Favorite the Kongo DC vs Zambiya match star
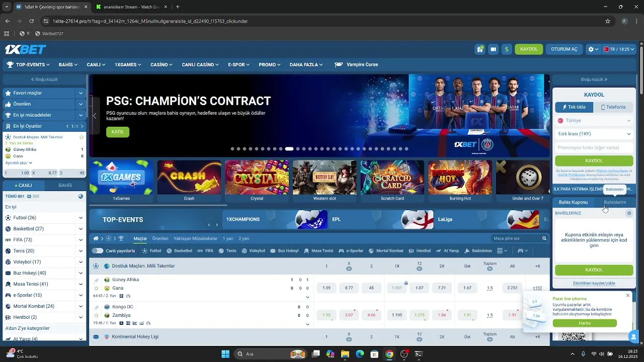 click(96, 315)
